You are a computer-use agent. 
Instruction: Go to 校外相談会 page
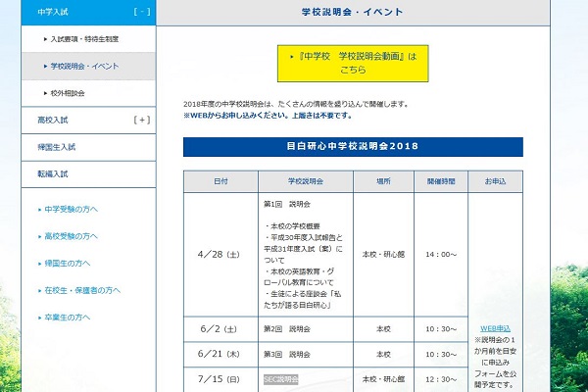pos(71,93)
